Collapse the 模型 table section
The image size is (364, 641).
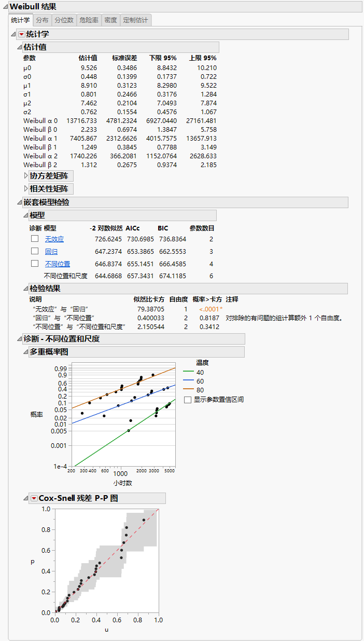(x=26, y=215)
